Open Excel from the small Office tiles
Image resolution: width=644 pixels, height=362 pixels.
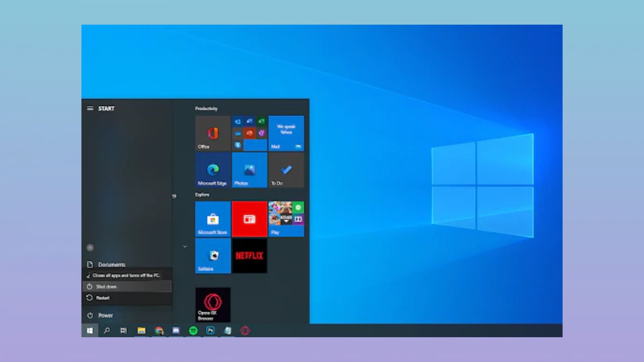[262, 121]
